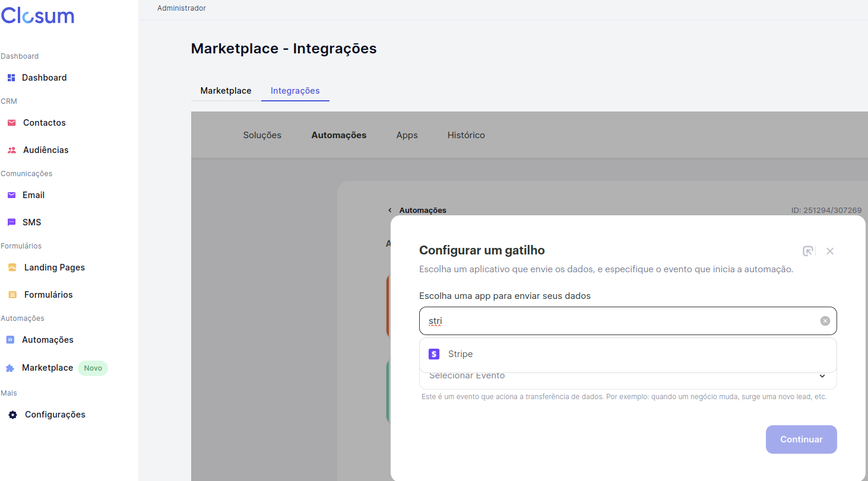The image size is (868, 481).
Task: Click the ID: 251294/307269 text
Action: (826, 210)
